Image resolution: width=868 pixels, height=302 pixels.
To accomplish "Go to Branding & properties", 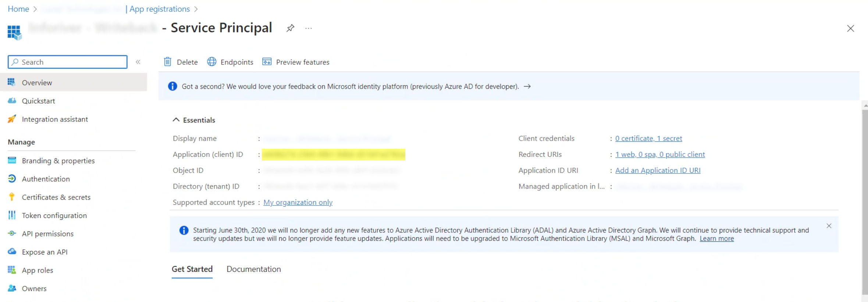I will point(58,161).
